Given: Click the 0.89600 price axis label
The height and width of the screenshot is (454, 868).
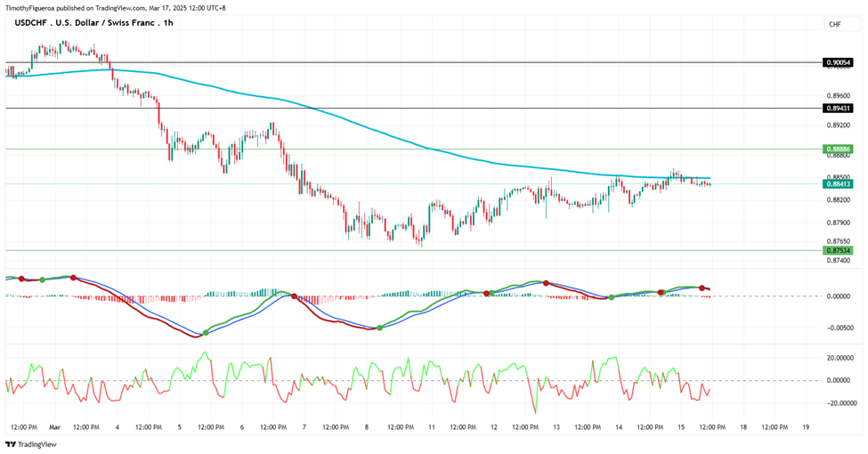Looking at the screenshot, I should (x=837, y=95).
